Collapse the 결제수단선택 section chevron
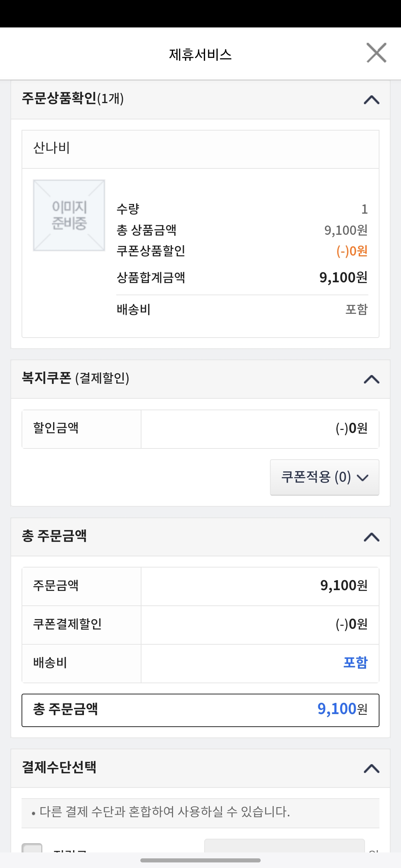This screenshot has width=401, height=868. pos(372,768)
